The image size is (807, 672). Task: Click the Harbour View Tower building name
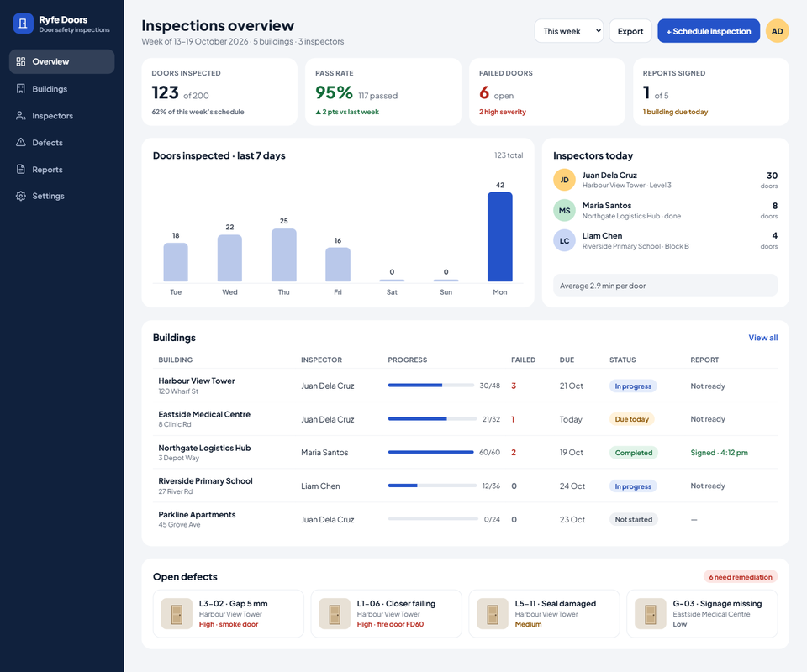point(196,381)
